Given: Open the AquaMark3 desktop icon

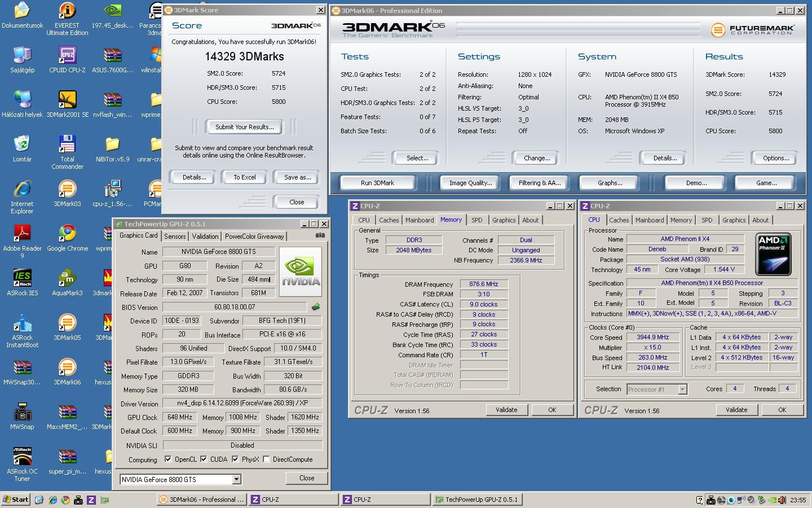Looking at the screenshot, I should [x=67, y=283].
